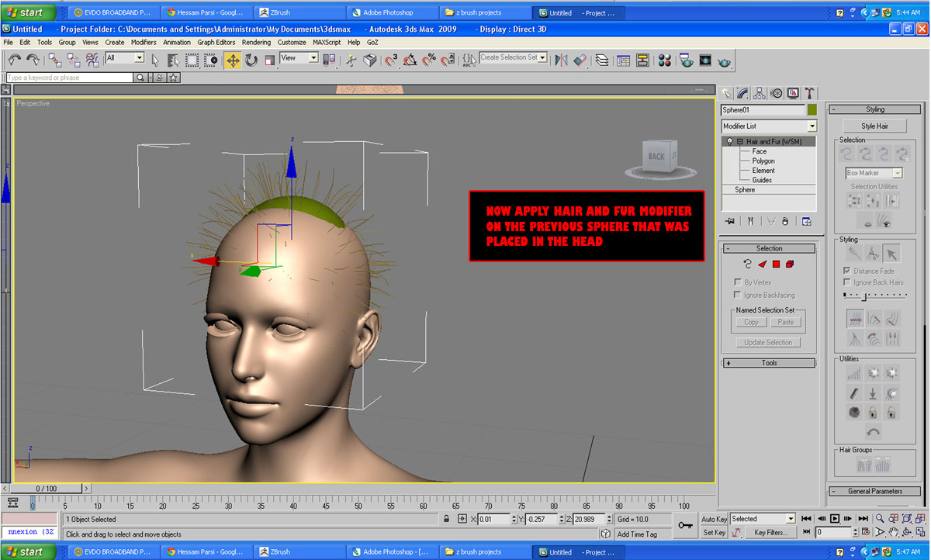The image size is (931, 560).
Task: Click the Pin Stack icon
Action: click(x=730, y=222)
